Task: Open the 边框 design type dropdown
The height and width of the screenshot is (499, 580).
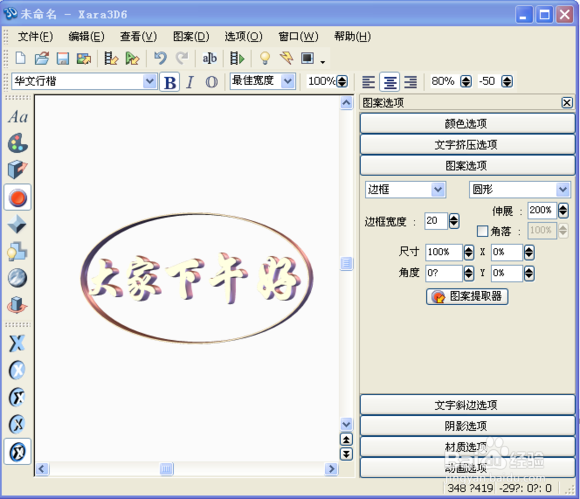Action: coord(438,190)
